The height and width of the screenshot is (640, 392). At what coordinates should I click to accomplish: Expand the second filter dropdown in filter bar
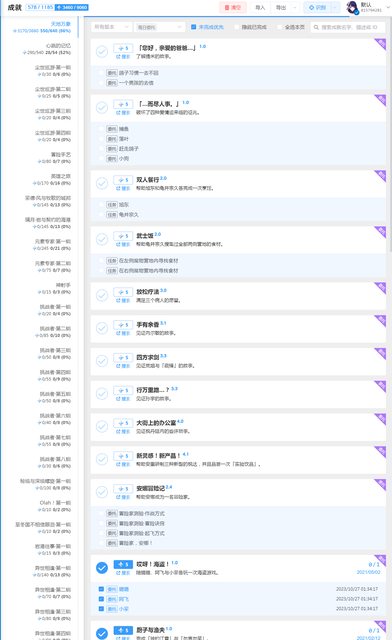coord(159,27)
